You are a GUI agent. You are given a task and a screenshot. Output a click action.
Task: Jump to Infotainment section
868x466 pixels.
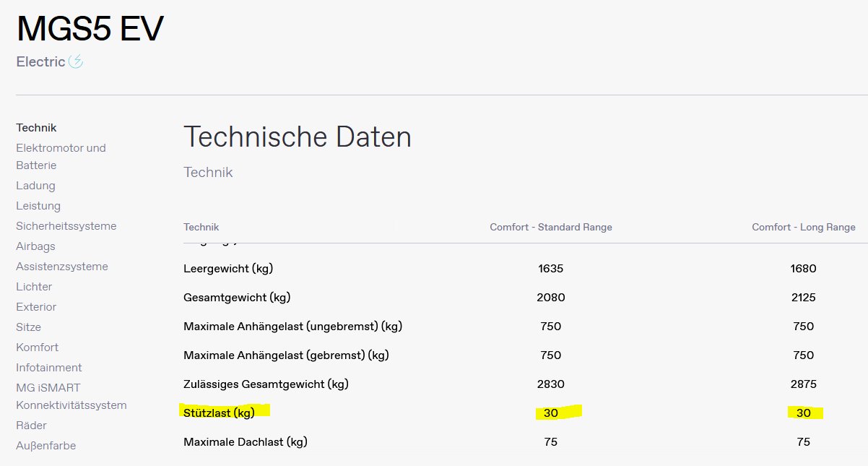click(49, 368)
